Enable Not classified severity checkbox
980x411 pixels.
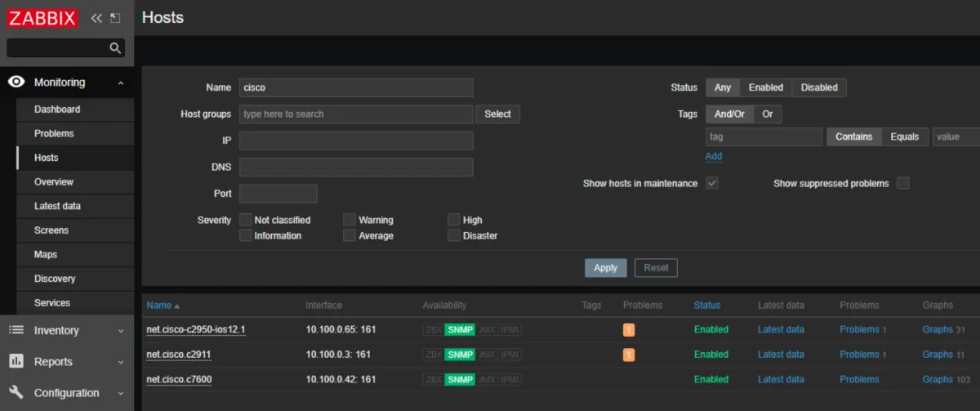tap(246, 220)
